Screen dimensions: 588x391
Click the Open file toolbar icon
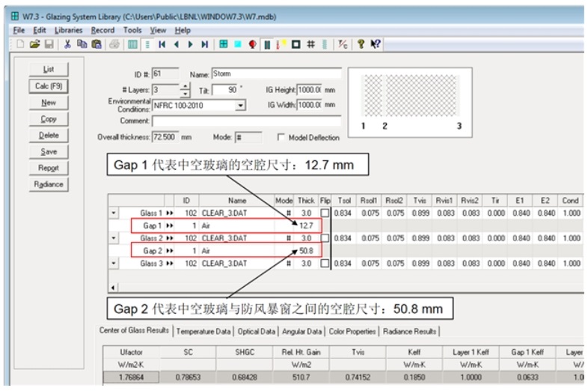point(34,44)
